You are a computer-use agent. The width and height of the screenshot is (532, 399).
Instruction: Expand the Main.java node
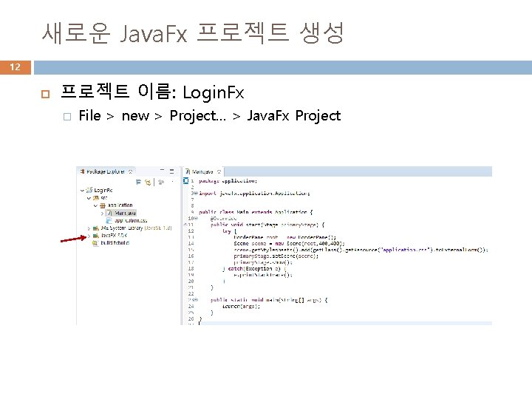102,214
